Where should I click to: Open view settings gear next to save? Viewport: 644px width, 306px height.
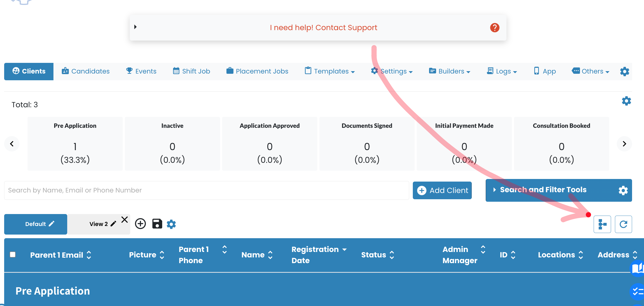pyautogui.click(x=171, y=224)
